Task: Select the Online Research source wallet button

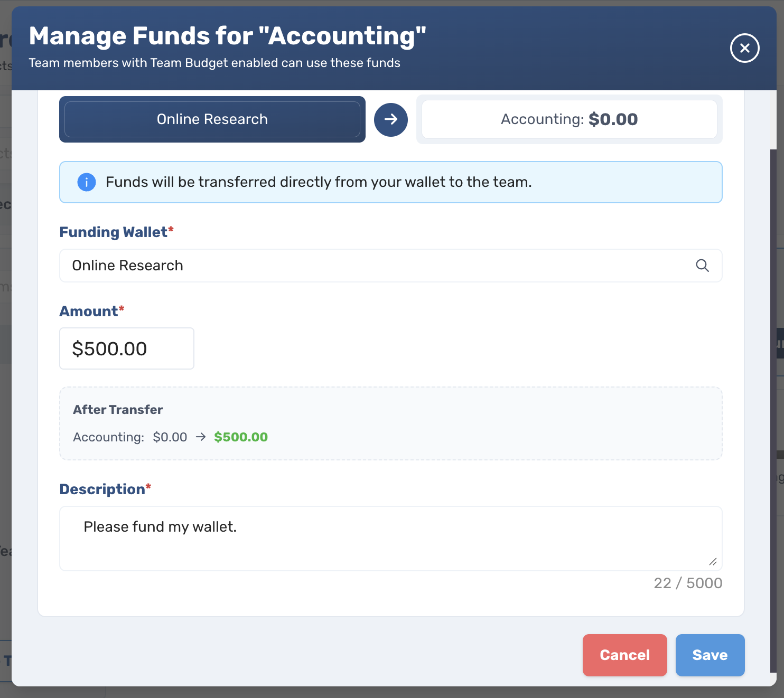Action: point(212,119)
